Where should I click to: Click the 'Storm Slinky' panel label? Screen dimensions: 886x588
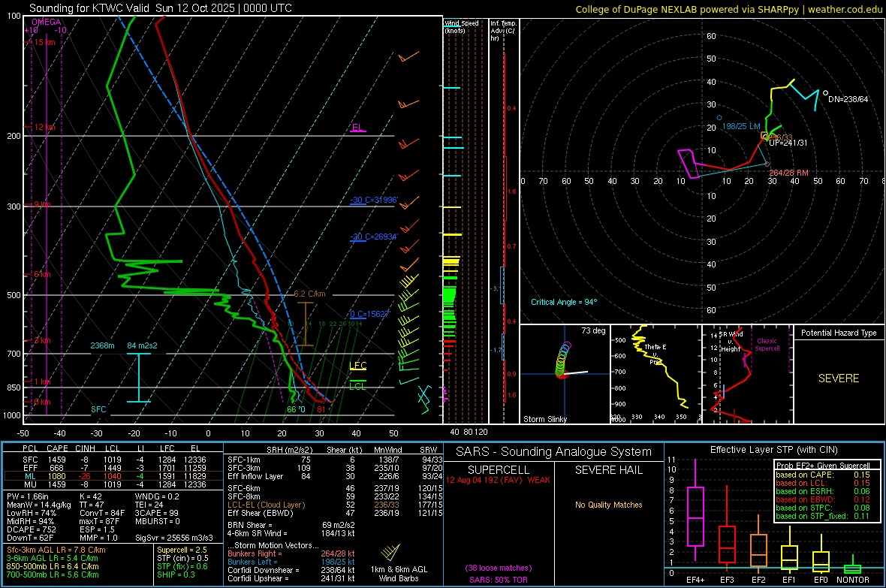coord(544,419)
